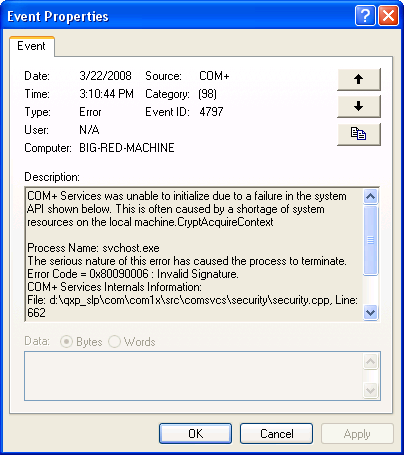Click the Description scrollbar thumb

click(370, 240)
